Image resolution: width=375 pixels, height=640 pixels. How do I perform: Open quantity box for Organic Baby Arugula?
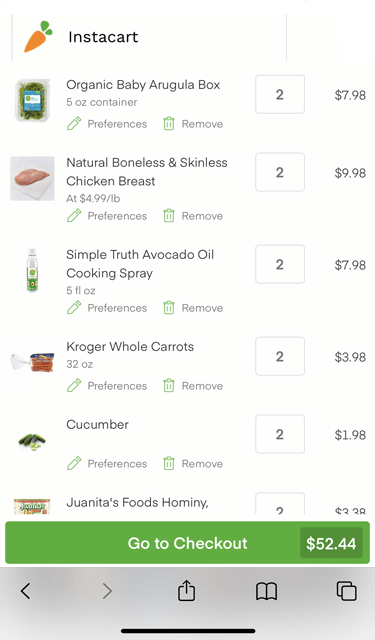280,94
